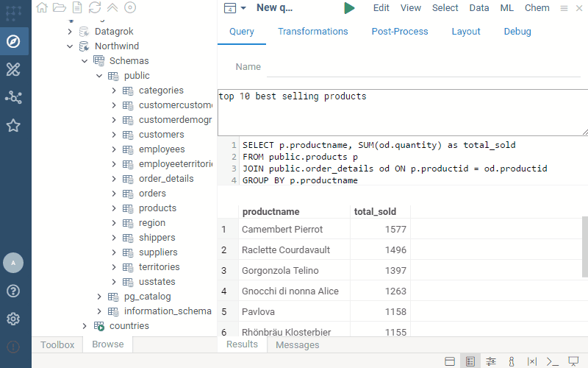Refresh the browse tree
Viewport: 588px width, 368px height.
coord(95,7)
